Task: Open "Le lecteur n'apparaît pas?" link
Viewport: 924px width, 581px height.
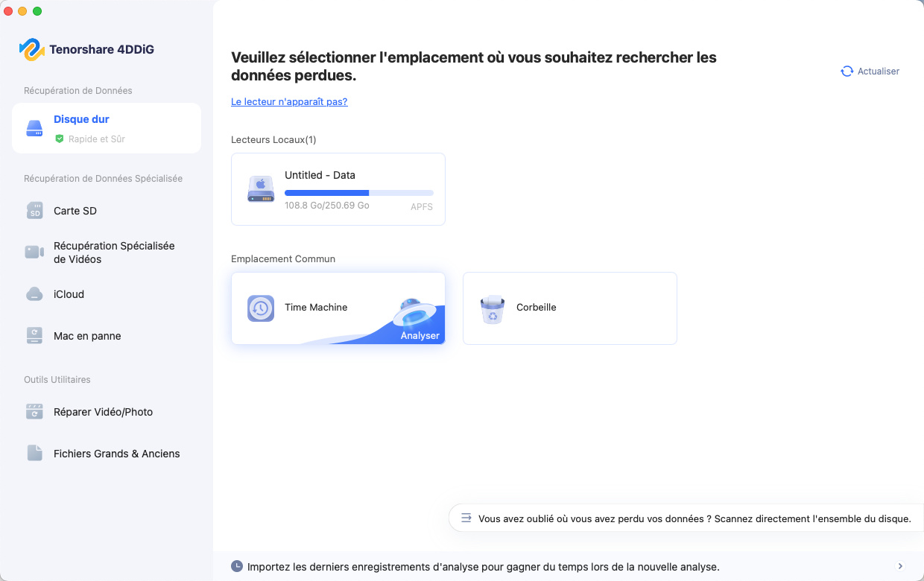Action: click(x=289, y=102)
